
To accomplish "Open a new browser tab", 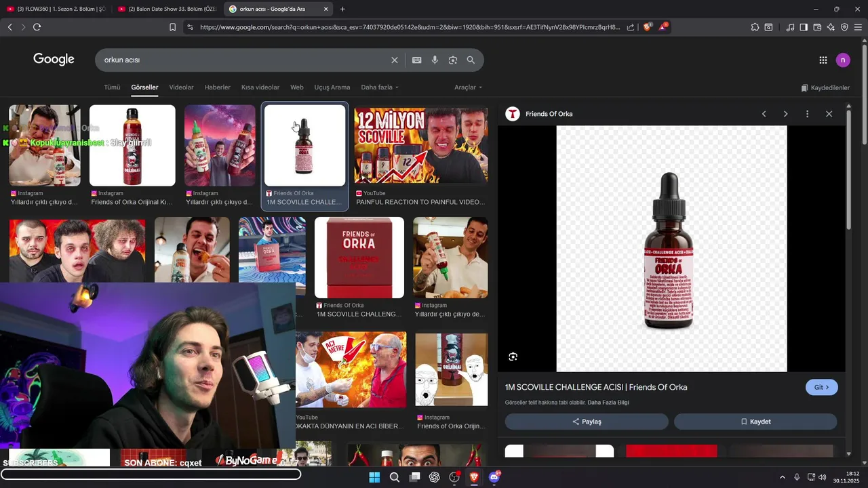I will [x=342, y=9].
